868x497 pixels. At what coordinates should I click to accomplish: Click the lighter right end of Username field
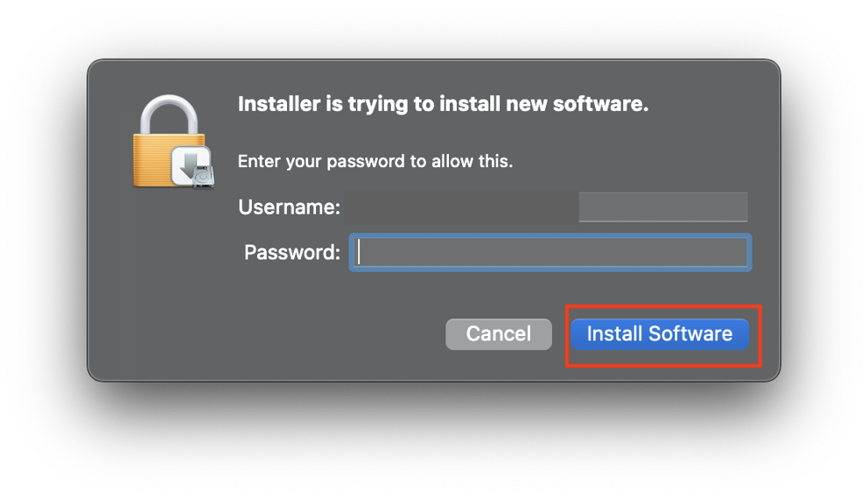click(662, 207)
